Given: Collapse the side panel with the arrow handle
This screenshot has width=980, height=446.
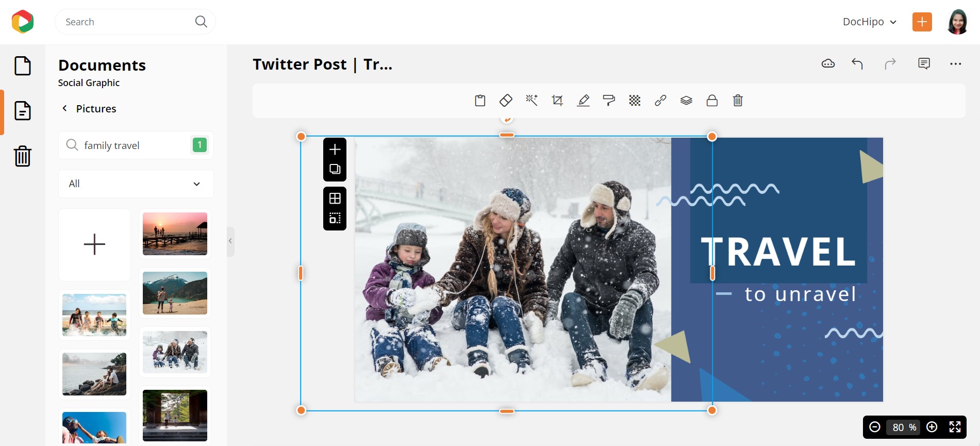Looking at the screenshot, I should point(230,241).
